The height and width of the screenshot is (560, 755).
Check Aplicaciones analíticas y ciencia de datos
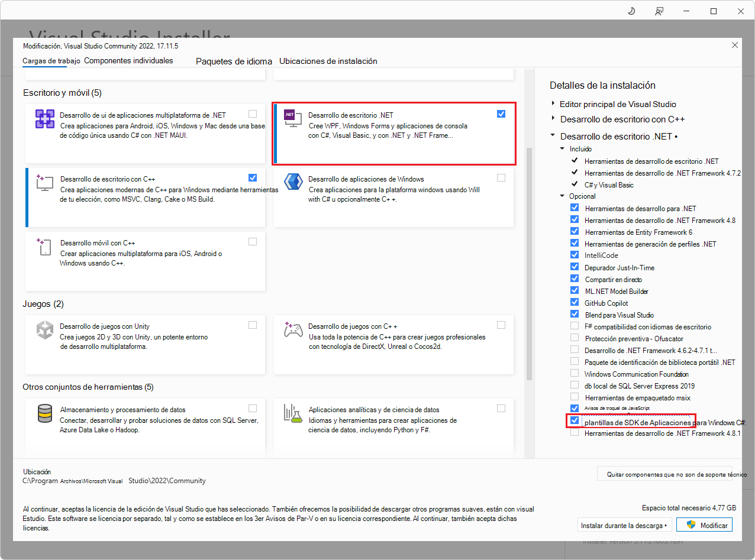tap(502, 408)
